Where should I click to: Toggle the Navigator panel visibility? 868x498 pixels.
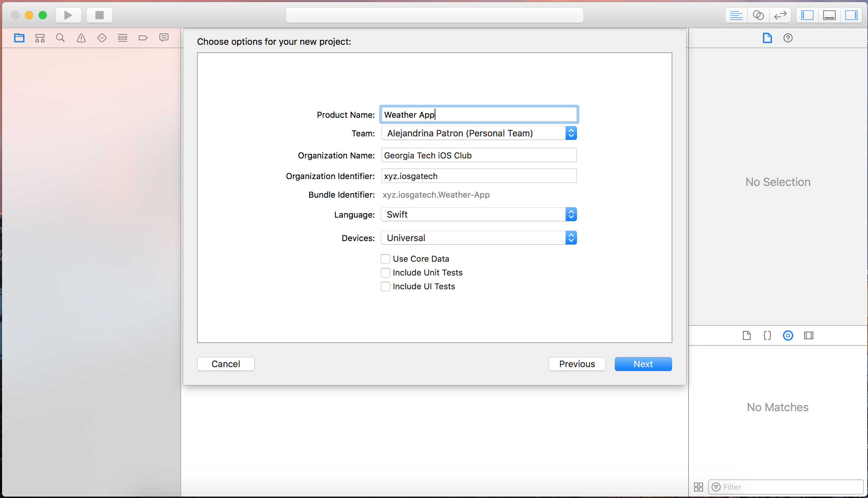[x=807, y=15]
